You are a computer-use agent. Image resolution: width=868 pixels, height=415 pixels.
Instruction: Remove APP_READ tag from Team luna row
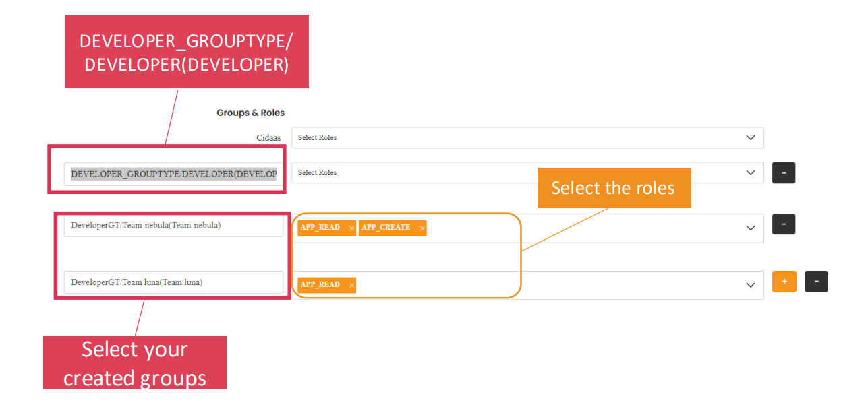(x=351, y=286)
